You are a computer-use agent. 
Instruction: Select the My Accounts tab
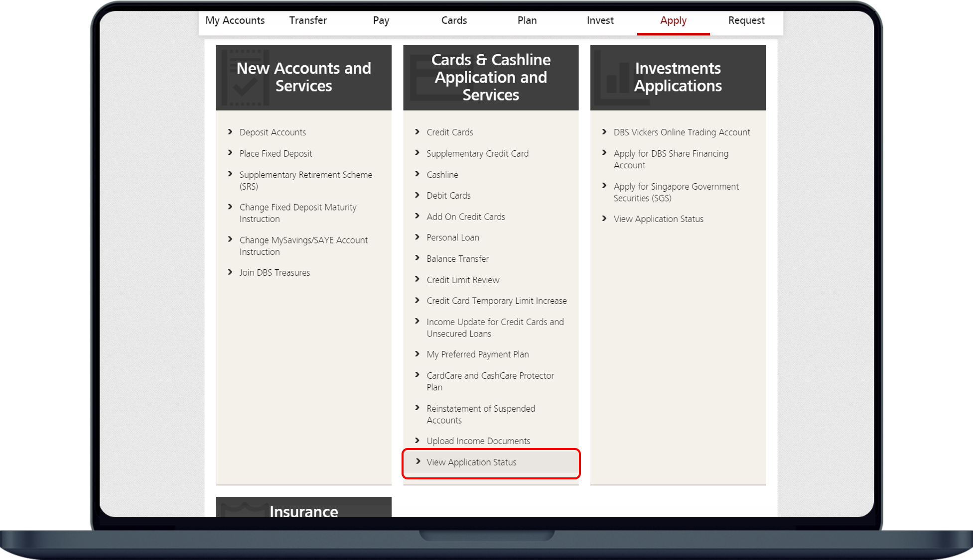click(235, 21)
